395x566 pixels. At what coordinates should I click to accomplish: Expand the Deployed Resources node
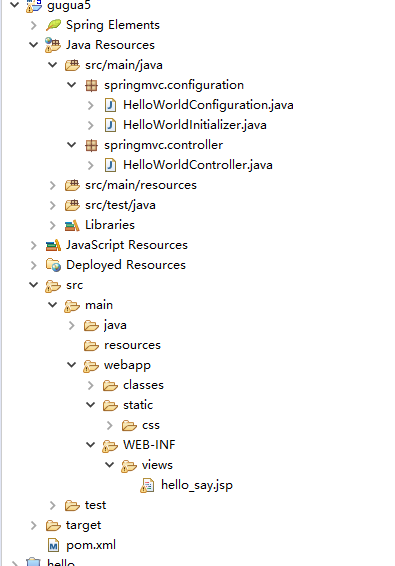pyautogui.click(x=34, y=266)
